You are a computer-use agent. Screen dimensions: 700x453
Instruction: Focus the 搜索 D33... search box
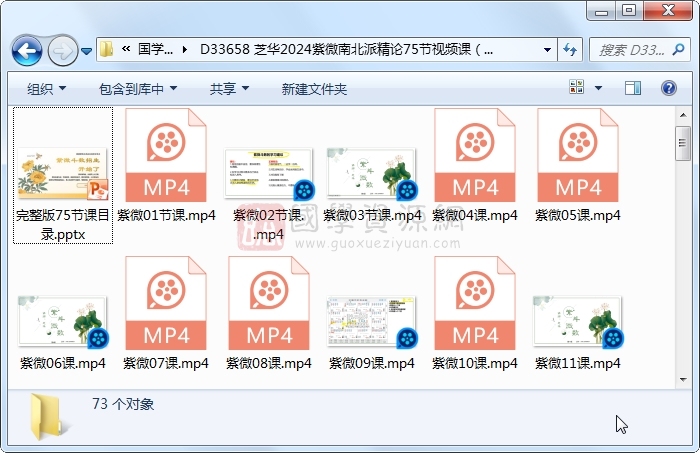[631, 50]
